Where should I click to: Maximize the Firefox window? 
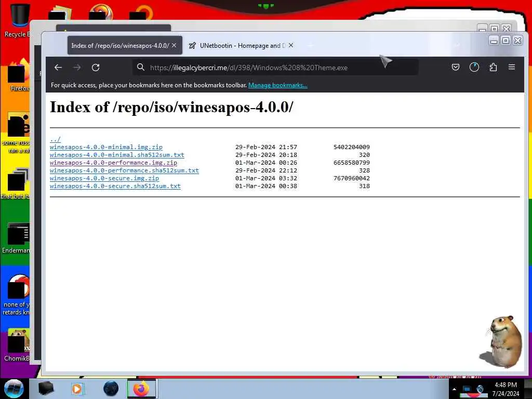pos(506,41)
